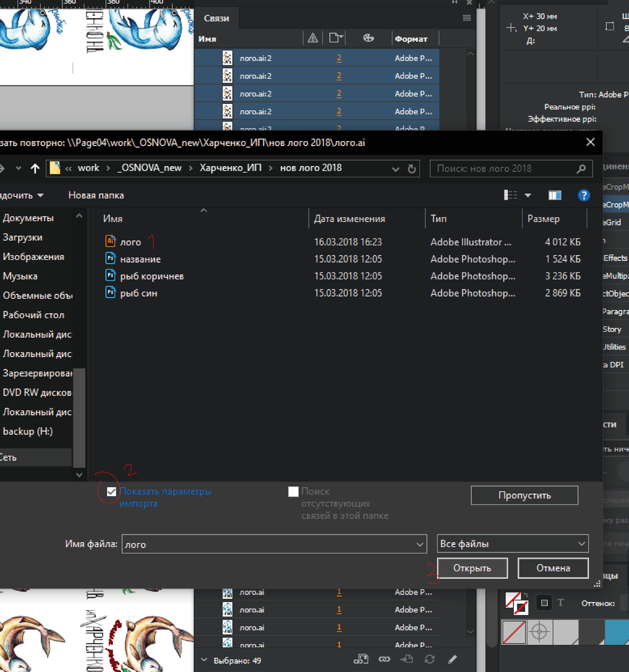Screen dimensions: 629x672
Task: Sort files by Дата изменения column
Action: [x=349, y=219]
